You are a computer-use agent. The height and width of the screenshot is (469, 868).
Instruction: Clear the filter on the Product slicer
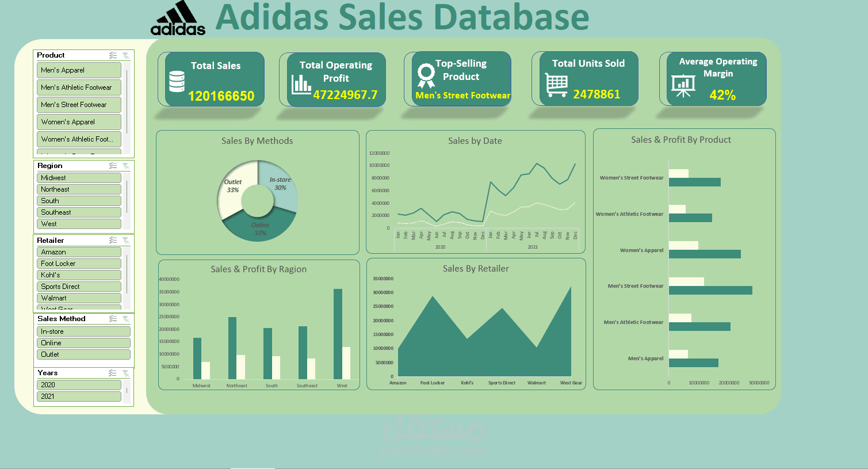pos(125,55)
